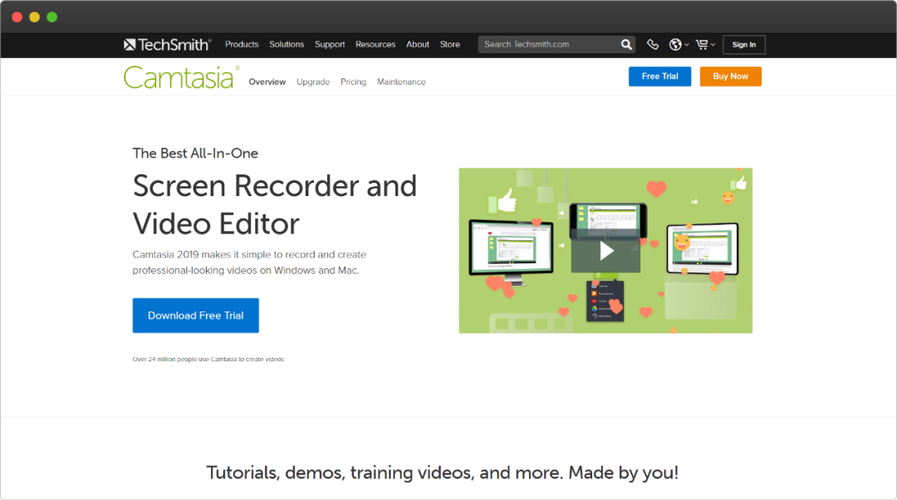This screenshot has width=897, height=500.
Task: Click the globe language icon
Action: coord(675,45)
